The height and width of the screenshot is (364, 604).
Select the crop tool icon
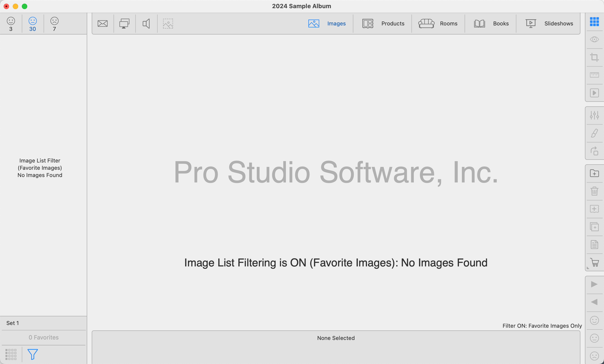[594, 57]
